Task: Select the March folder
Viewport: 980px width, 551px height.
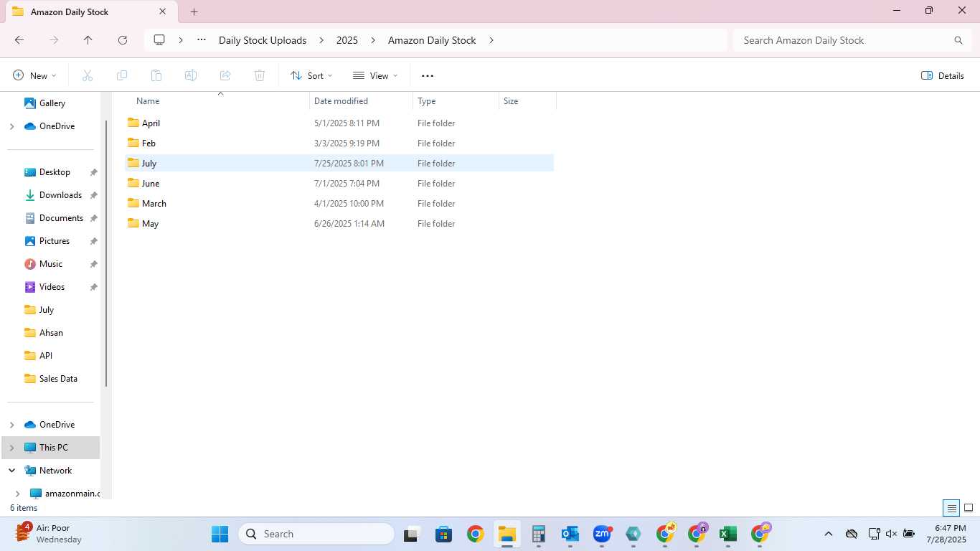Action: tap(339, 204)
